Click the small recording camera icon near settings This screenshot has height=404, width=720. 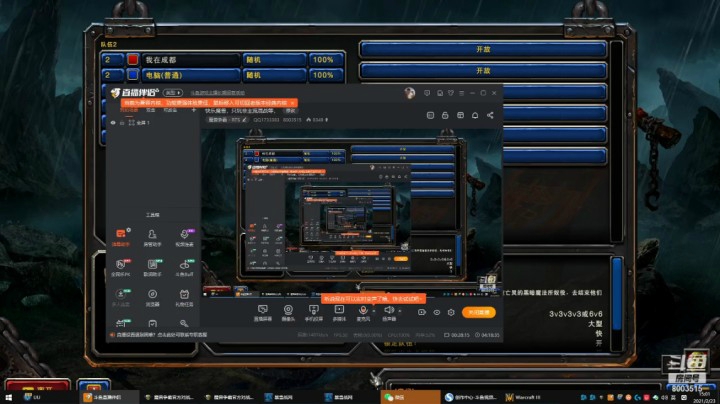point(422,312)
